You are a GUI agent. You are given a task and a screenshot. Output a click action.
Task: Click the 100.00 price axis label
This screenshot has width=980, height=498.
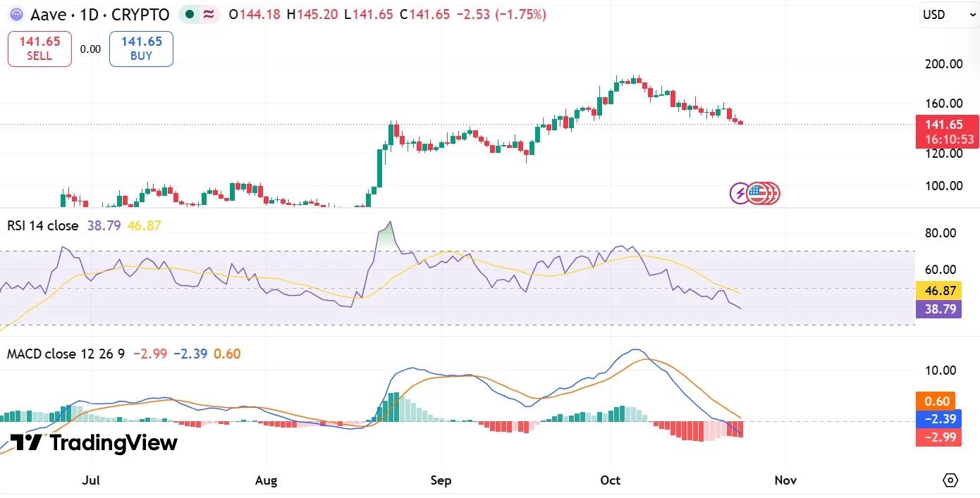pyautogui.click(x=943, y=186)
